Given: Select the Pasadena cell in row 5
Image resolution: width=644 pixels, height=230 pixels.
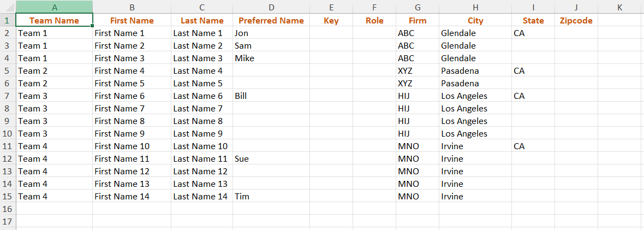Looking at the screenshot, I should point(475,71).
